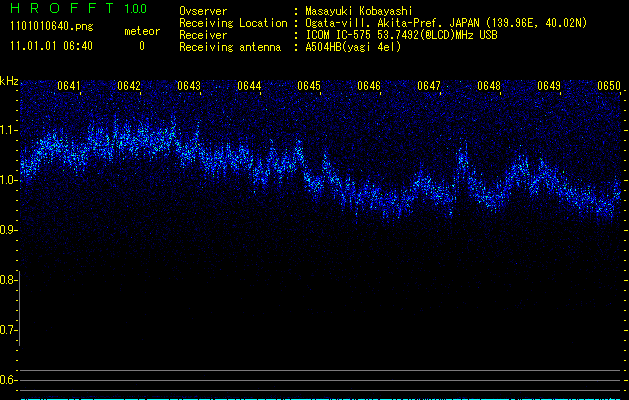Select the meteor count value 0
The image size is (629, 400).
(141, 46)
